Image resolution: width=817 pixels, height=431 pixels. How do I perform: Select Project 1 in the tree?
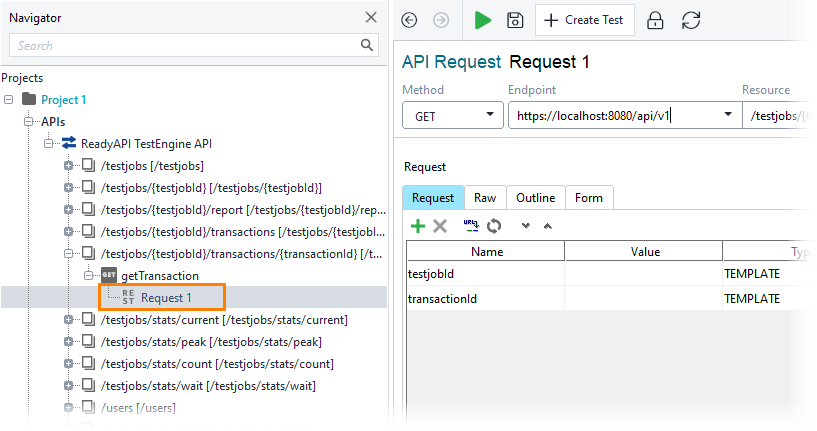[x=64, y=100]
